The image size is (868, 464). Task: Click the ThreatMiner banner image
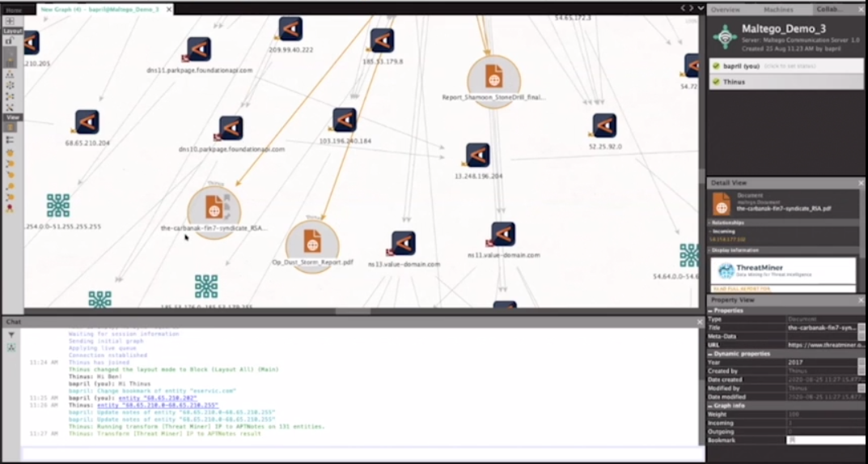pyautogui.click(x=783, y=271)
